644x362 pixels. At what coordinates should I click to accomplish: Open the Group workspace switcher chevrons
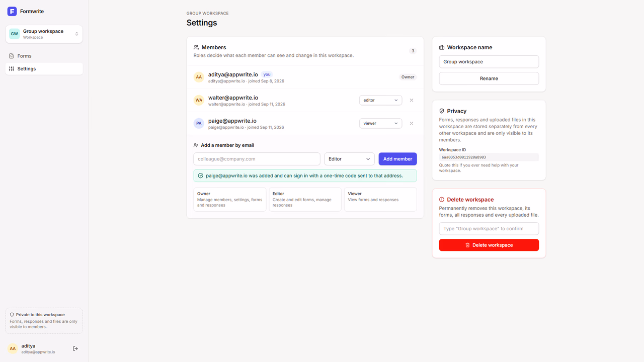point(77,34)
